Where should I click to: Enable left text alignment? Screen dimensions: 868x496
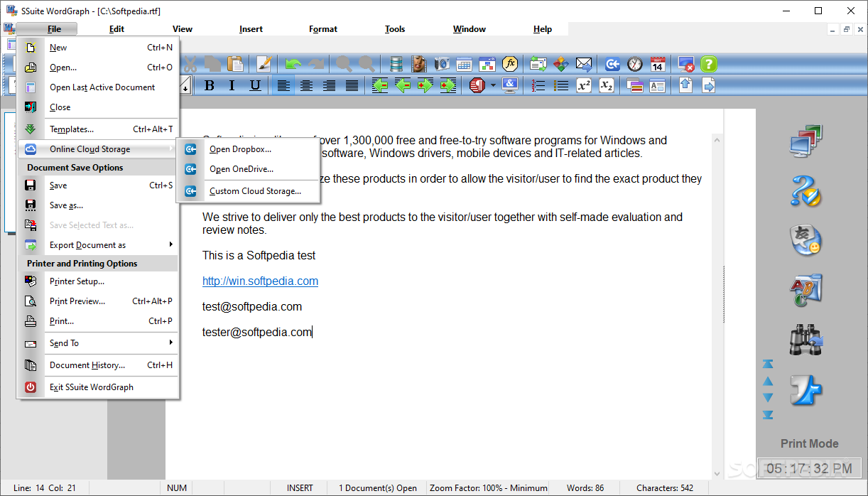[283, 85]
